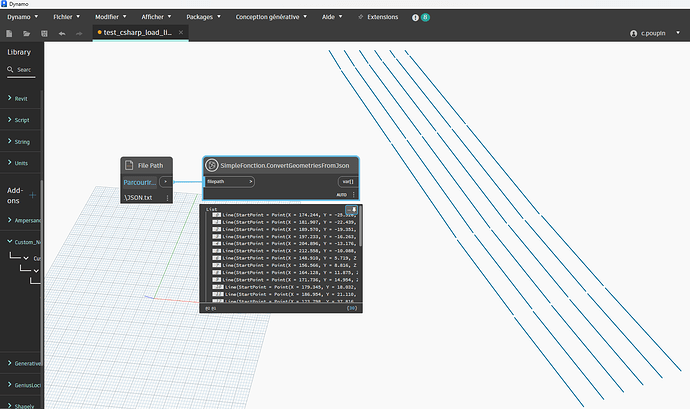Pin the List preview bubble
Viewport: 690px width, 409px height.
(354, 209)
